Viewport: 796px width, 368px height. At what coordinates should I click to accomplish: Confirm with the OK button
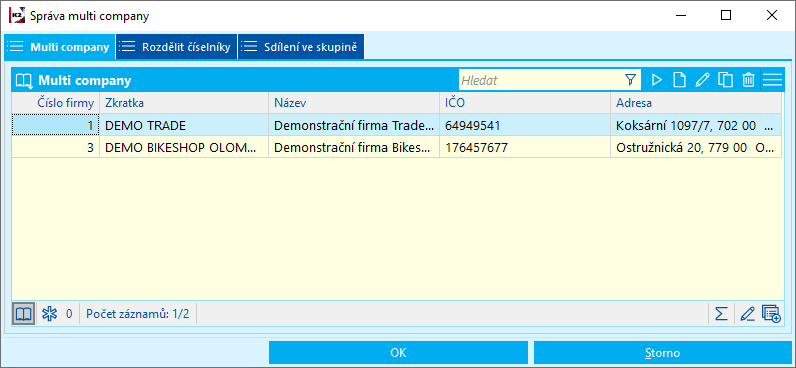point(398,353)
